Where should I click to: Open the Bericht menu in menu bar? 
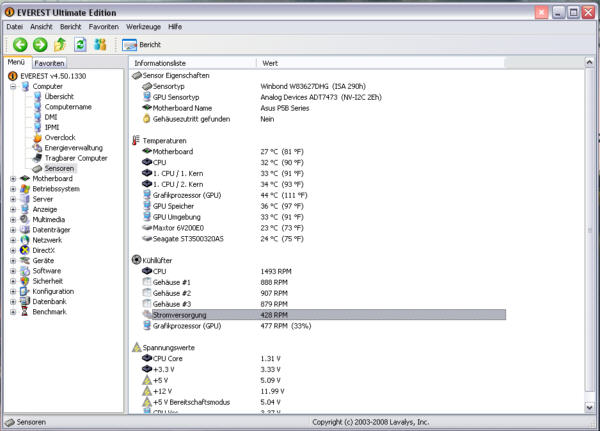coord(71,27)
